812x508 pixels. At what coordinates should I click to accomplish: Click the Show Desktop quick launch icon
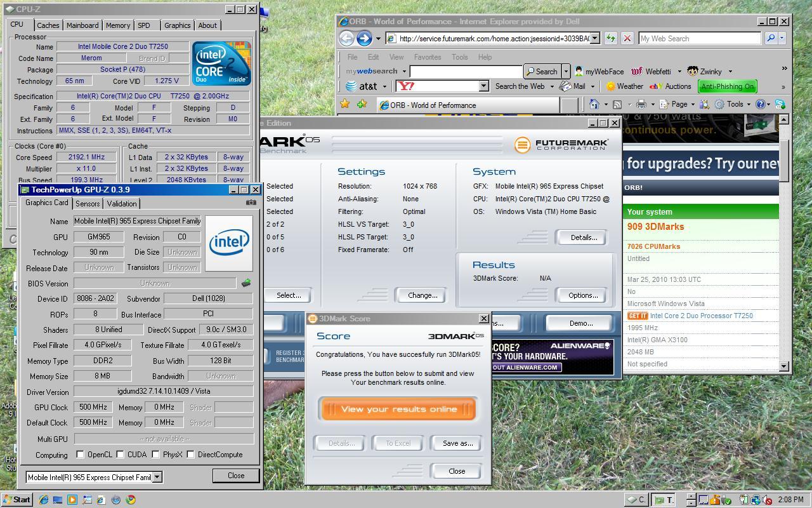pos(58,500)
